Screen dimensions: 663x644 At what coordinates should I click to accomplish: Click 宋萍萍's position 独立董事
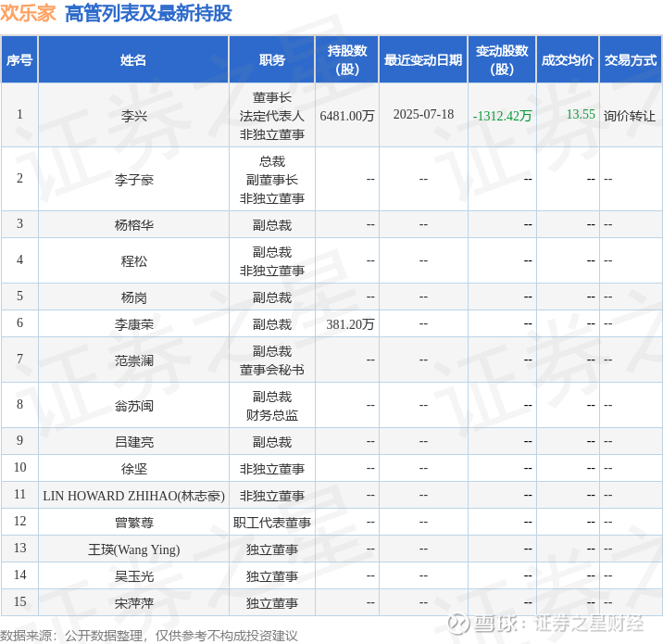pos(272,603)
